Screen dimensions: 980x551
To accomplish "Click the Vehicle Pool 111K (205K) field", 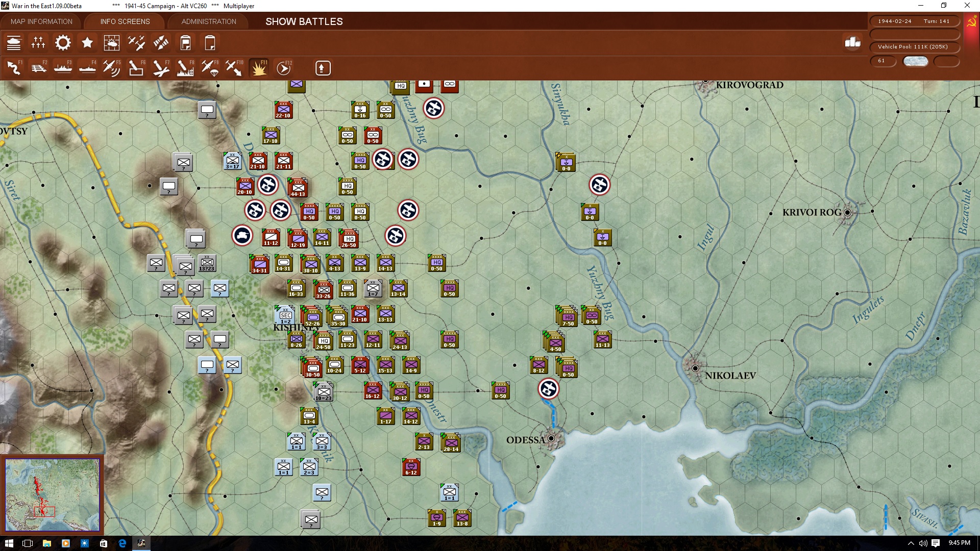I will (x=914, y=46).
